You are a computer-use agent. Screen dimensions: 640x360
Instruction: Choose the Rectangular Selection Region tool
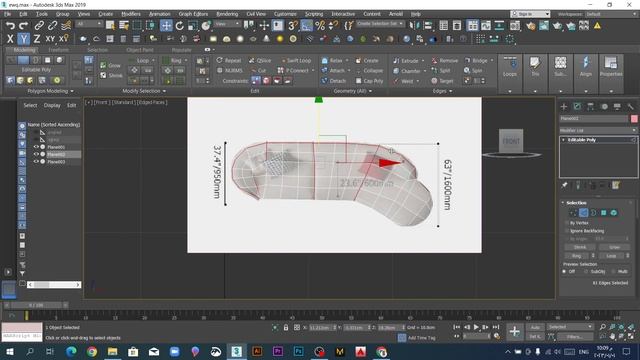pyautogui.click(x=137, y=26)
